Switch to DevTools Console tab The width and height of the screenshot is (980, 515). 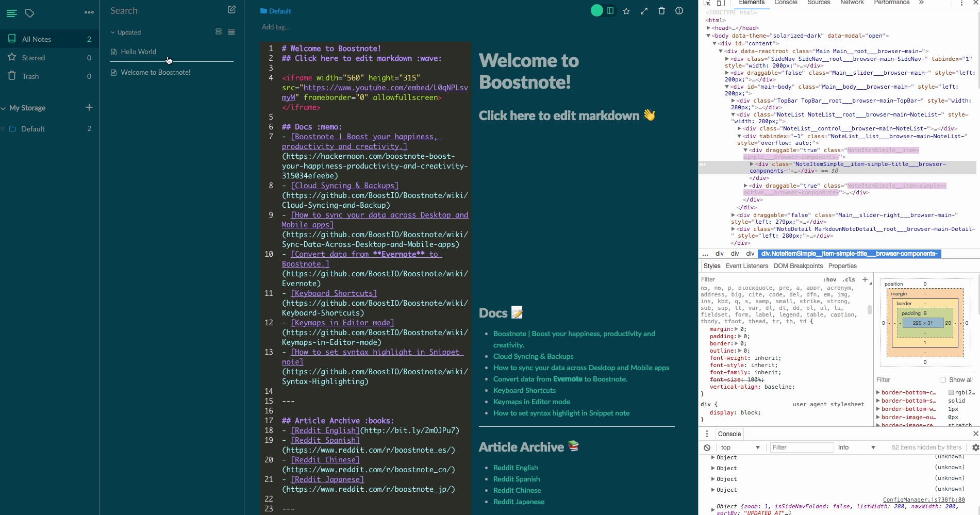coord(786,3)
